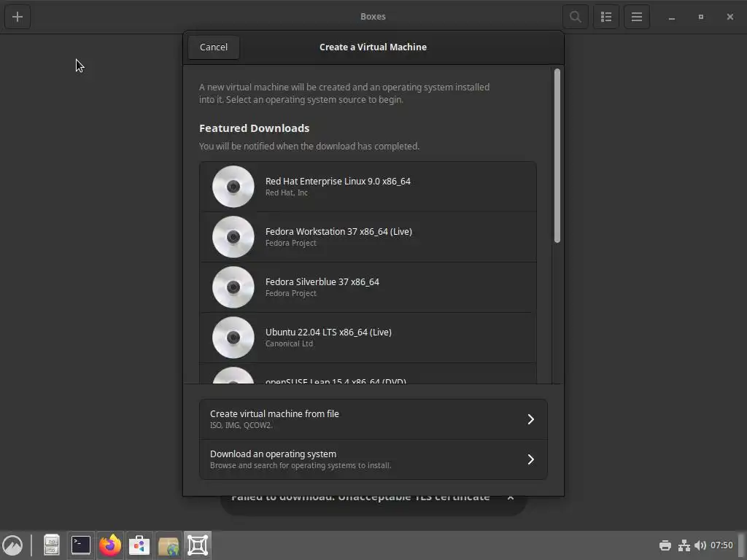
Task: Launch Firefox from the taskbar
Action: click(110, 545)
